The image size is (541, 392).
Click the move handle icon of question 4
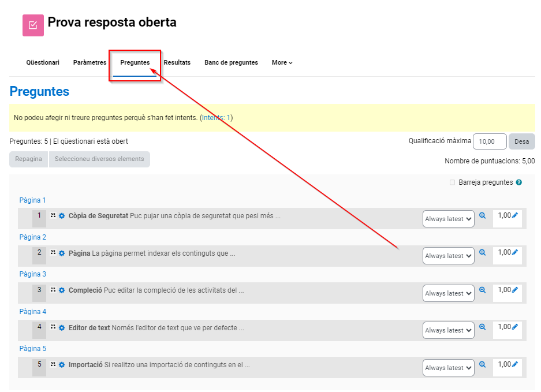(53, 327)
